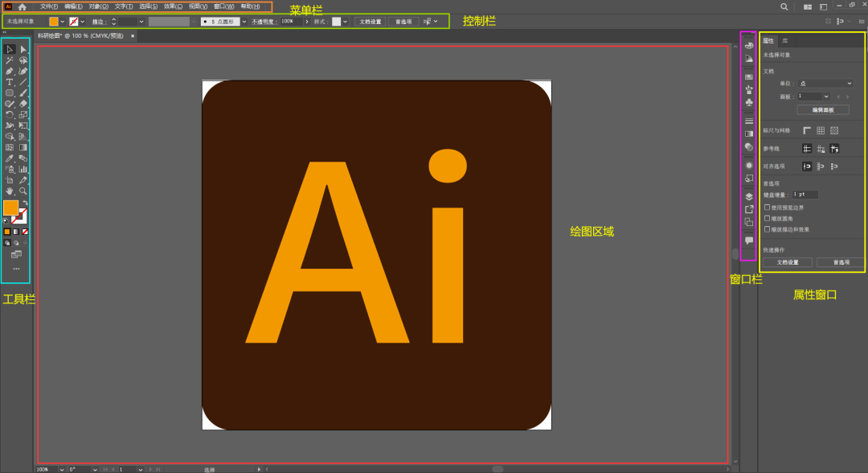Select the Hand tool
868x473 pixels.
tap(10, 191)
